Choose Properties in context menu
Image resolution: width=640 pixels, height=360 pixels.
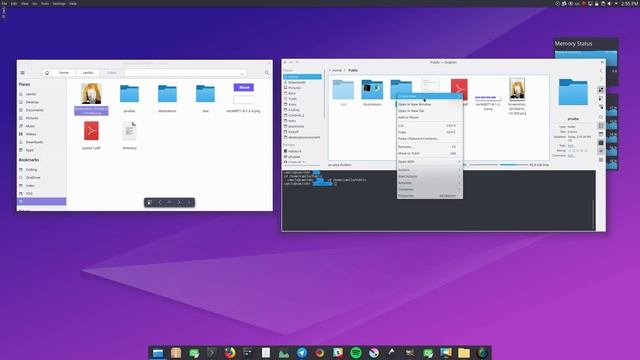(429, 196)
